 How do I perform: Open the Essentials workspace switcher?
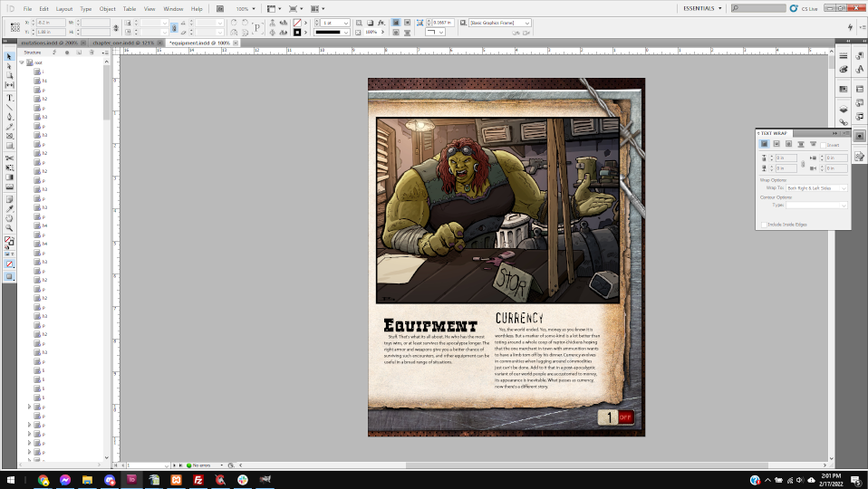click(x=702, y=8)
